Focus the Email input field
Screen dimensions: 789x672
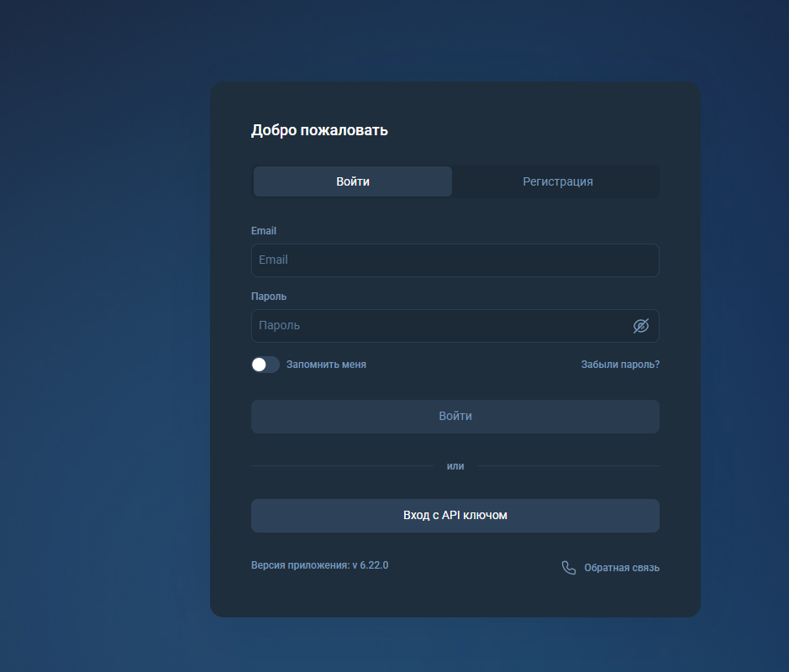pyautogui.click(x=455, y=260)
